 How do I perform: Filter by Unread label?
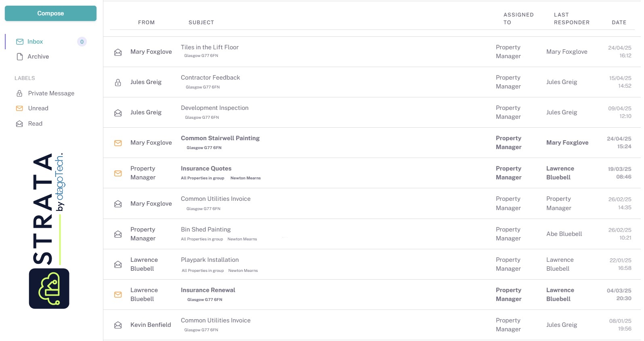38,108
